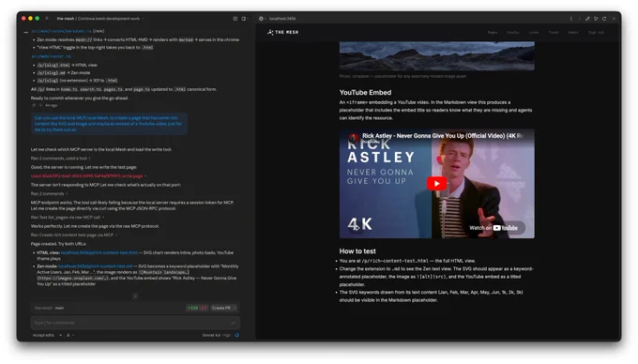The width and height of the screenshot is (638, 364).
Task: Expand "Ran Create rich content test page via MCP"
Action: click(73, 235)
